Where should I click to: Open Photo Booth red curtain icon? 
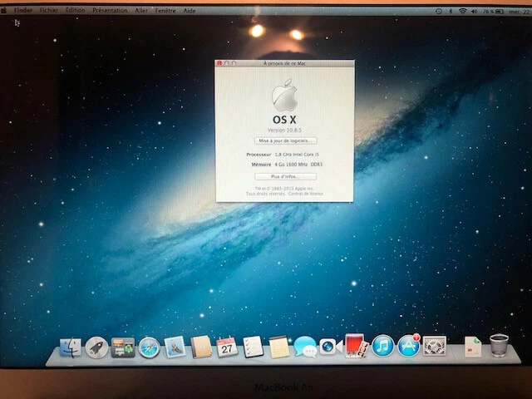point(357,346)
